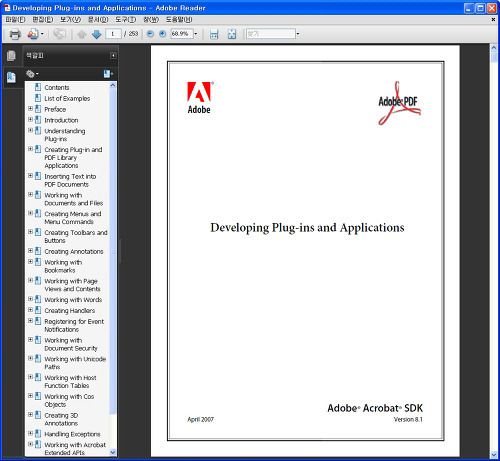Expand the Creating Annotations bookmark node

point(30,251)
